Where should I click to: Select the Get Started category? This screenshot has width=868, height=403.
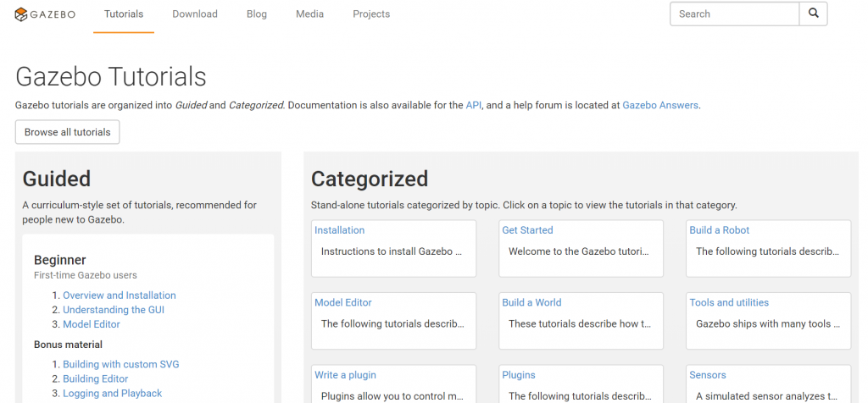point(527,230)
